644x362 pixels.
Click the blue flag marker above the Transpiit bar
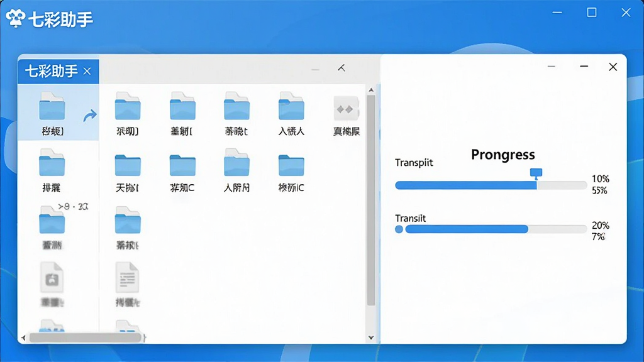(x=536, y=173)
